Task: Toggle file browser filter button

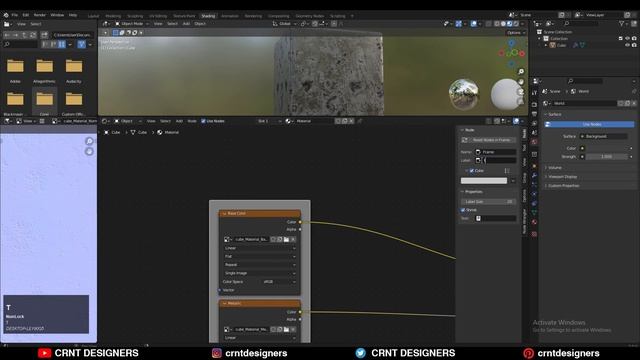Action: click(82, 44)
